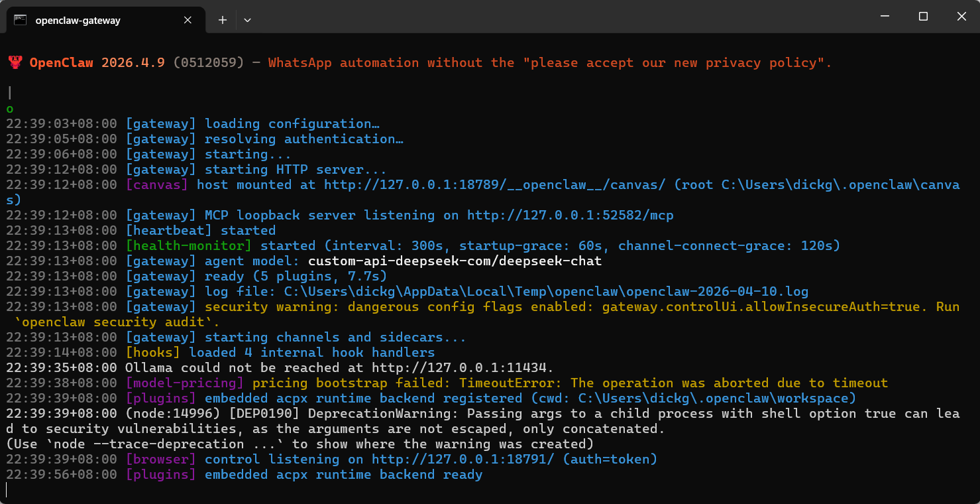Image resolution: width=980 pixels, height=504 pixels.
Task: Click the 'OpenClaw 2026.4.9' version text
Action: (x=97, y=63)
